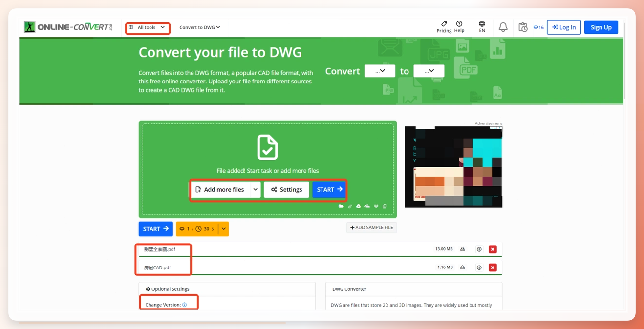
Task: Click the credits counter showing 16
Action: pos(538,27)
